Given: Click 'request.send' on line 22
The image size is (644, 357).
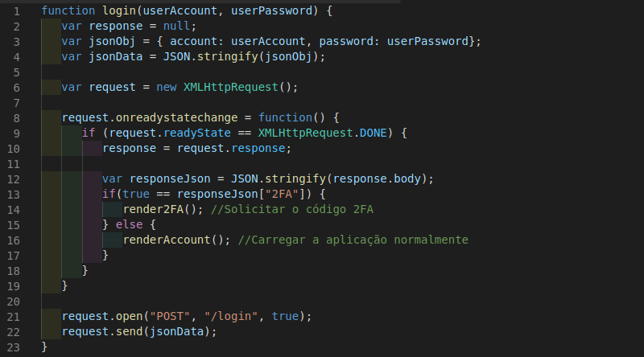Looking at the screenshot, I should click(x=102, y=331).
